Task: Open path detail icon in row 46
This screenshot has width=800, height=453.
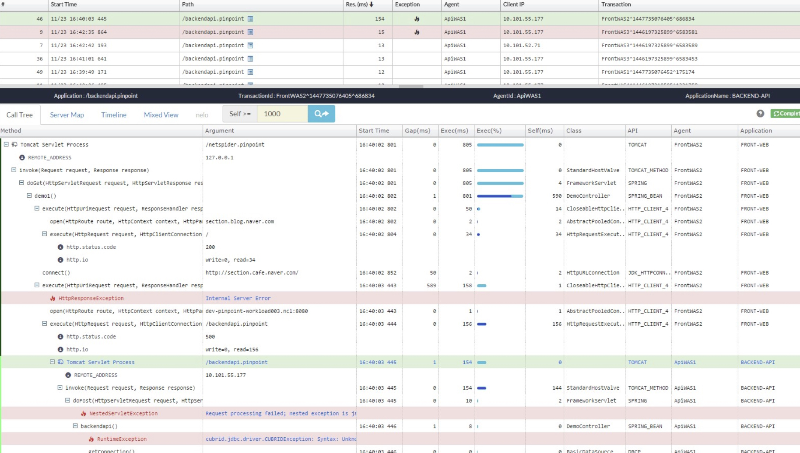Action: point(251,19)
